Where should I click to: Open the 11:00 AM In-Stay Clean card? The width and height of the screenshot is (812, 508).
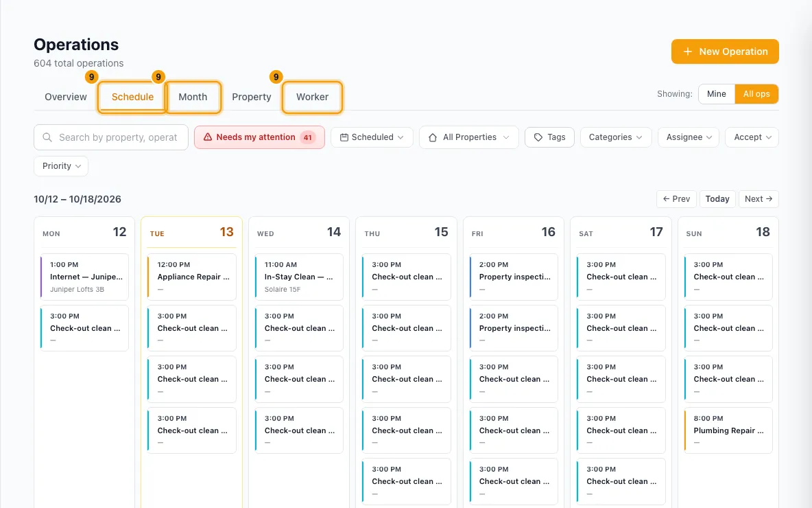click(x=299, y=277)
